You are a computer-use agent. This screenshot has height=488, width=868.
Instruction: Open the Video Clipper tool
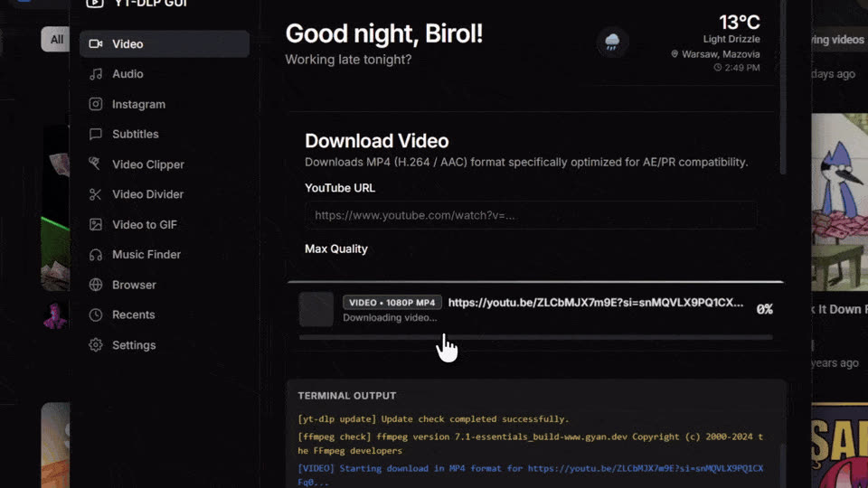point(165,164)
